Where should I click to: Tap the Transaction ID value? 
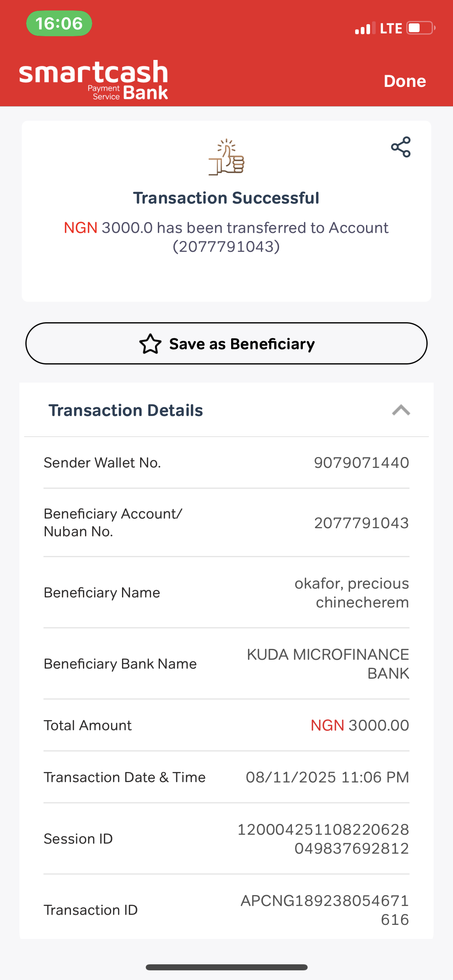pyautogui.click(x=325, y=910)
